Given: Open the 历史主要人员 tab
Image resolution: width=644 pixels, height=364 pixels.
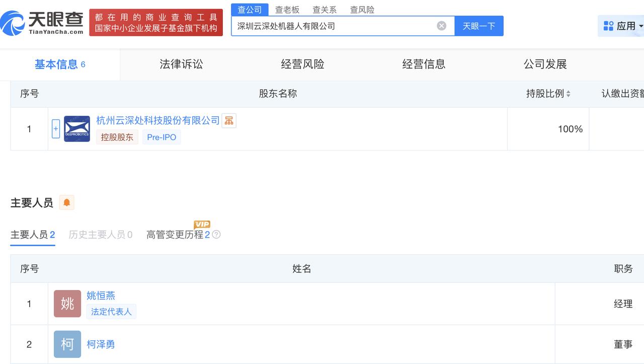Looking at the screenshot, I should pyautogui.click(x=100, y=234).
